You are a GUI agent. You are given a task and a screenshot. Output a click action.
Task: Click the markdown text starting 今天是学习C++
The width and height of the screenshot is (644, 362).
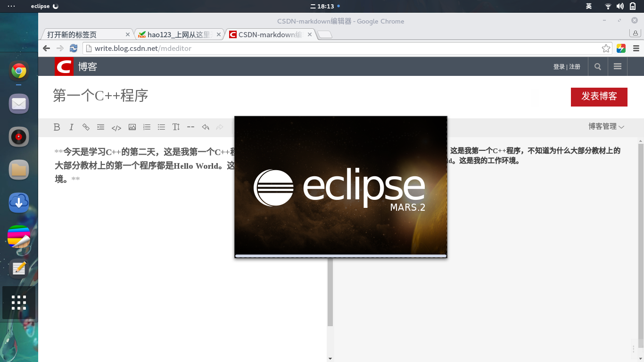point(145,165)
